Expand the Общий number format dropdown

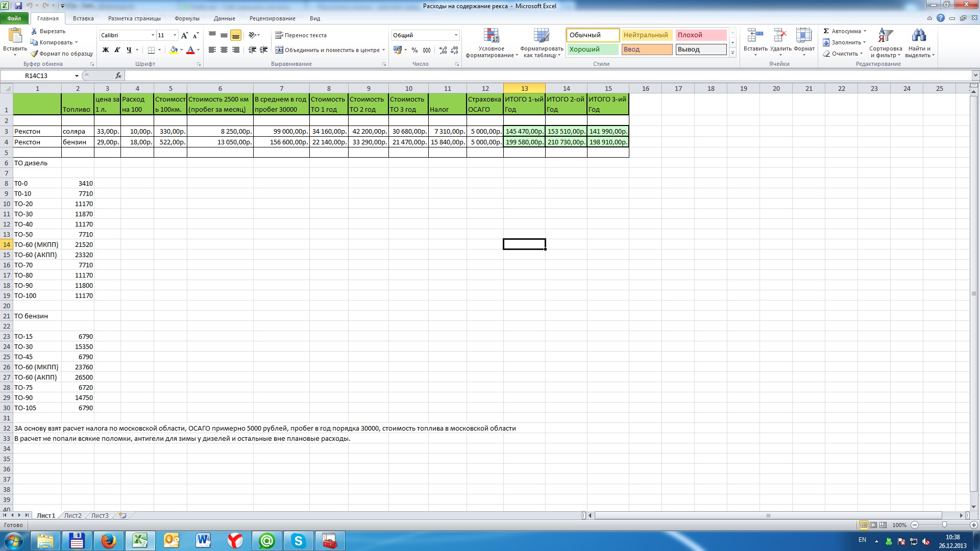(456, 35)
